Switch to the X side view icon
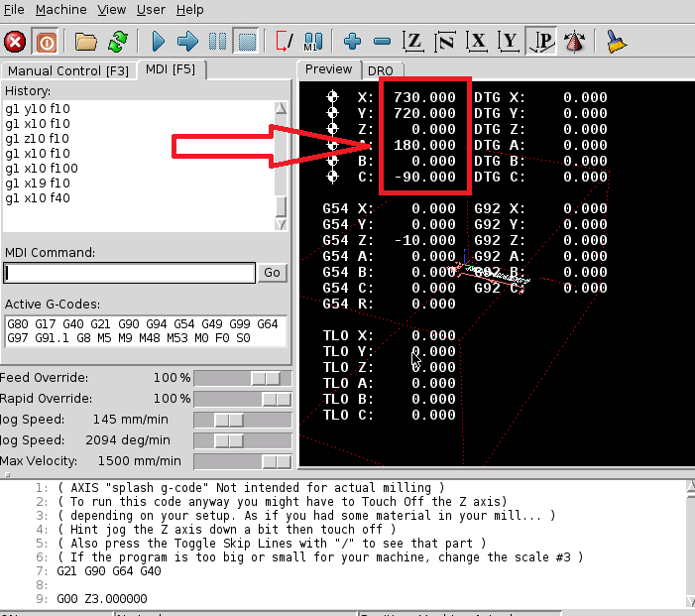This screenshot has height=616, width=695. point(478,42)
